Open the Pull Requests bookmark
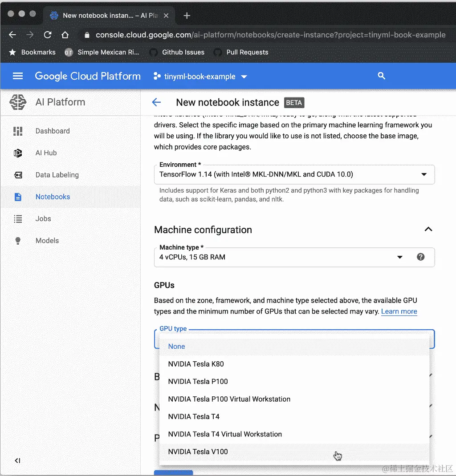The width and height of the screenshot is (456, 476). [x=241, y=52]
